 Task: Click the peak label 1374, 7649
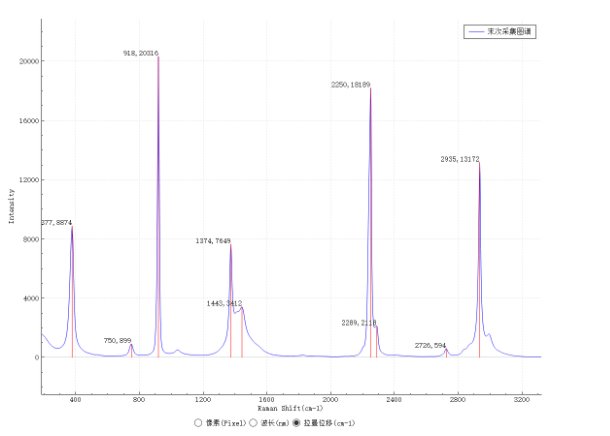[213, 241]
